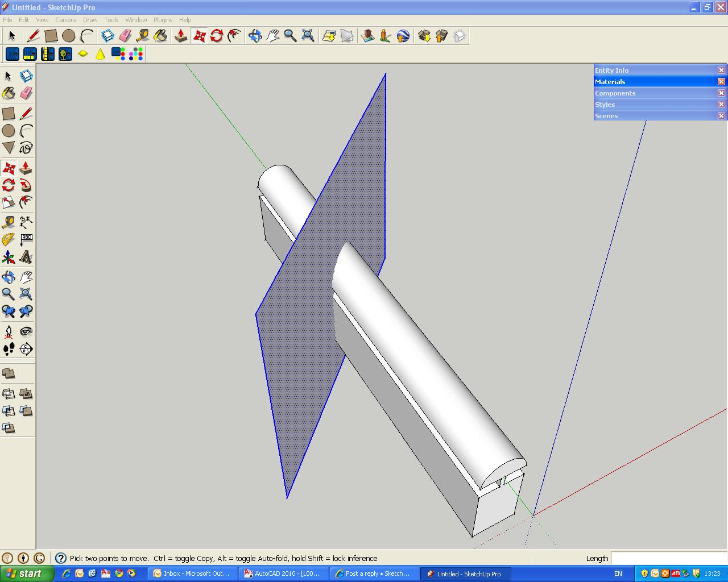The image size is (728, 582).
Task: Open the Tools menu
Action: tap(111, 20)
